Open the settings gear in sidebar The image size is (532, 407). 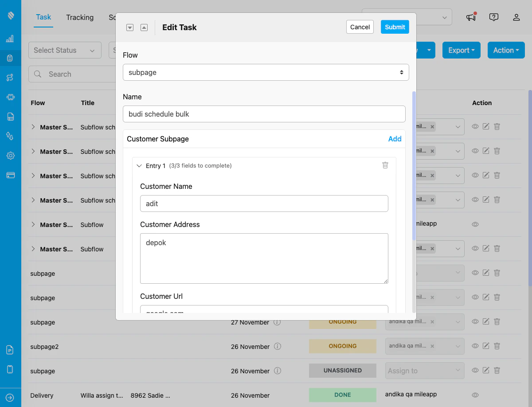point(10,156)
